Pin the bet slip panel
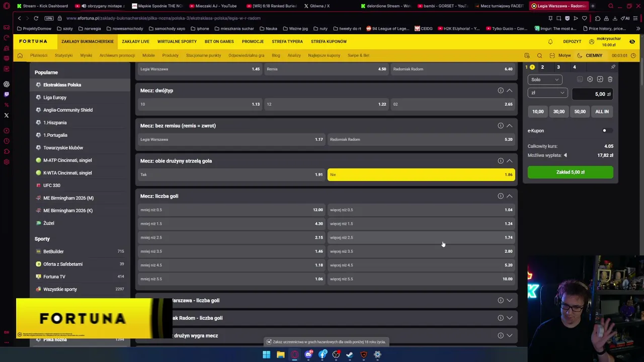The image size is (644, 362). [x=613, y=67]
